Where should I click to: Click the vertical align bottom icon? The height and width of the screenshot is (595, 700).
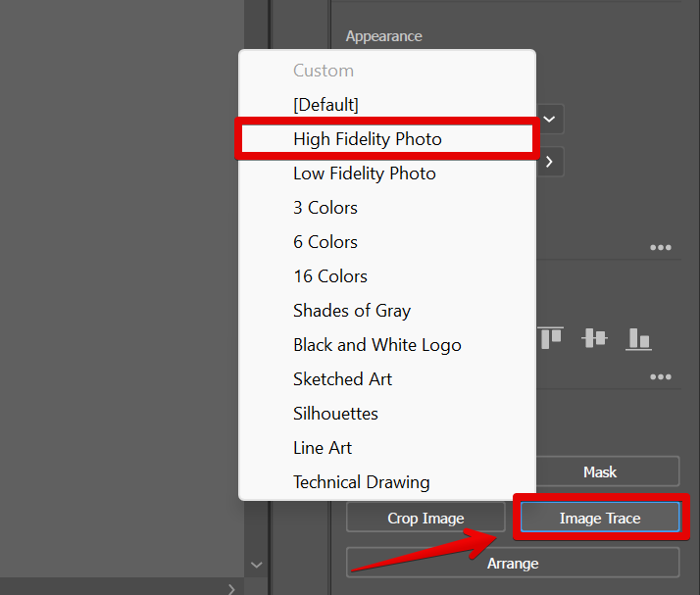pyautogui.click(x=639, y=338)
